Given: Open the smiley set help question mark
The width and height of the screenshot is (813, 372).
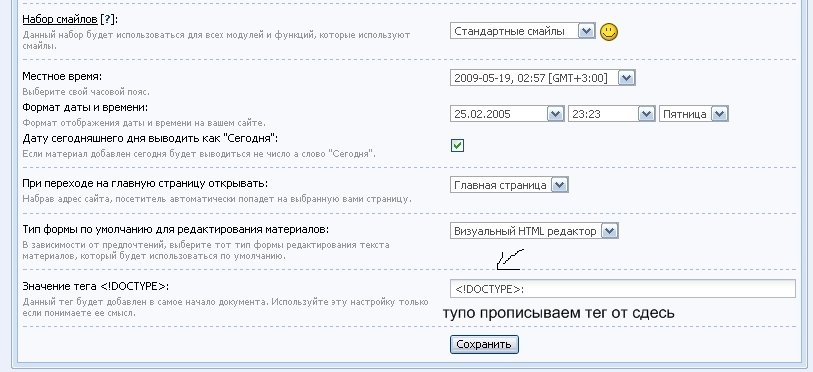Looking at the screenshot, I should click(x=107, y=19).
